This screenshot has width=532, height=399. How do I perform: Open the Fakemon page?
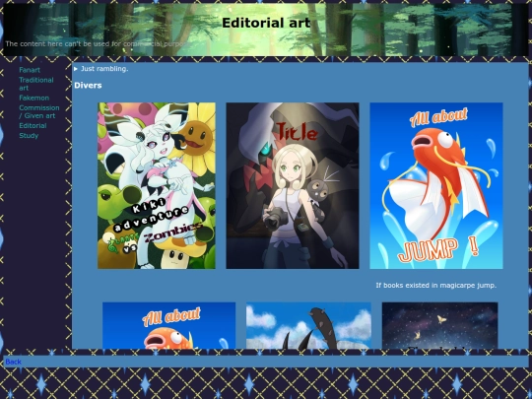[x=33, y=98]
